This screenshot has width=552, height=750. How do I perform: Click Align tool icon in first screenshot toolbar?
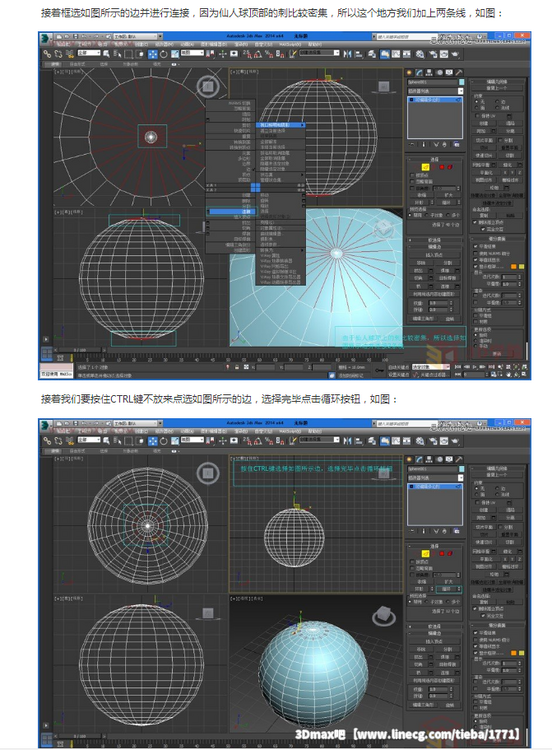359,54
